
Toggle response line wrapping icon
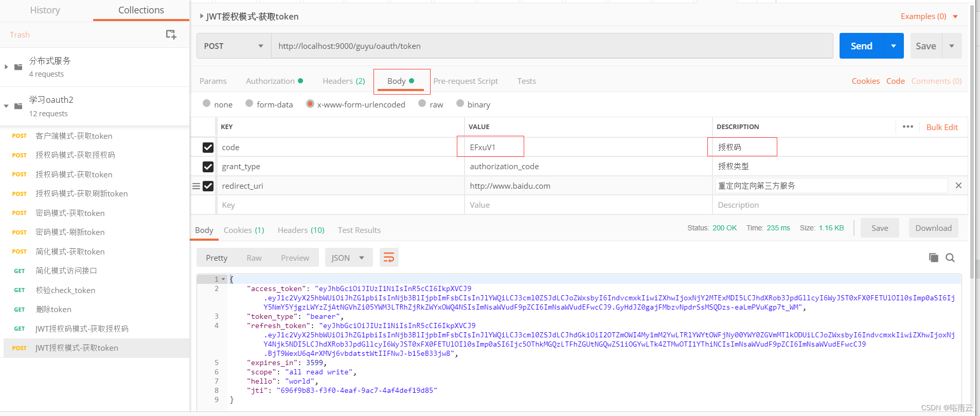(389, 258)
